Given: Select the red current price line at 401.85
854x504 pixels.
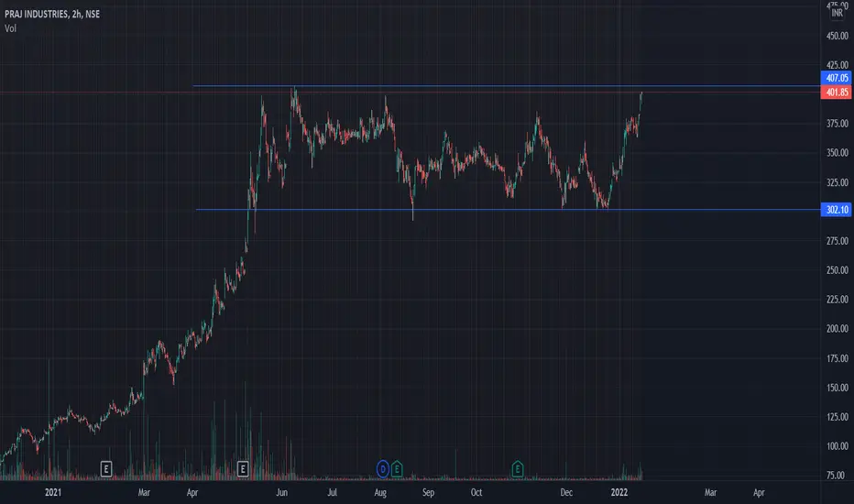Looking at the screenshot, I should (411, 93).
